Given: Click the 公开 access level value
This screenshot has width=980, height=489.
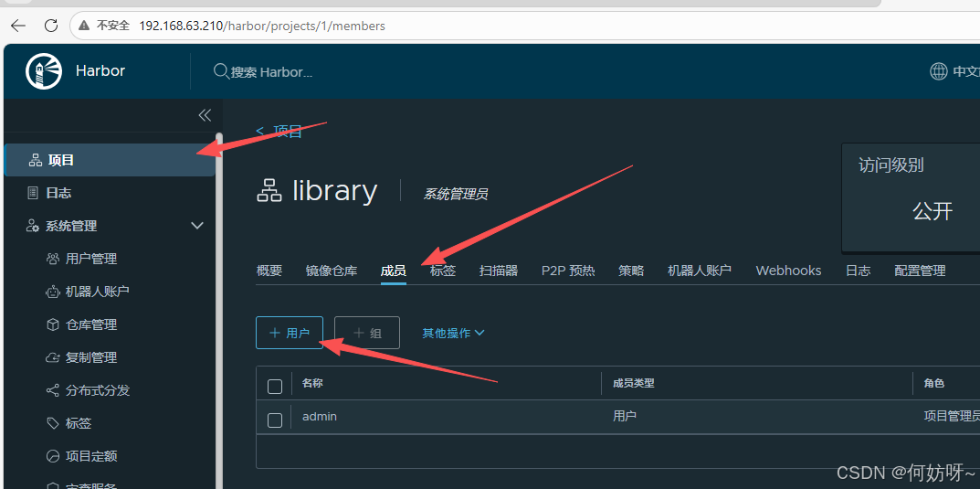Looking at the screenshot, I should coord(933,211).
